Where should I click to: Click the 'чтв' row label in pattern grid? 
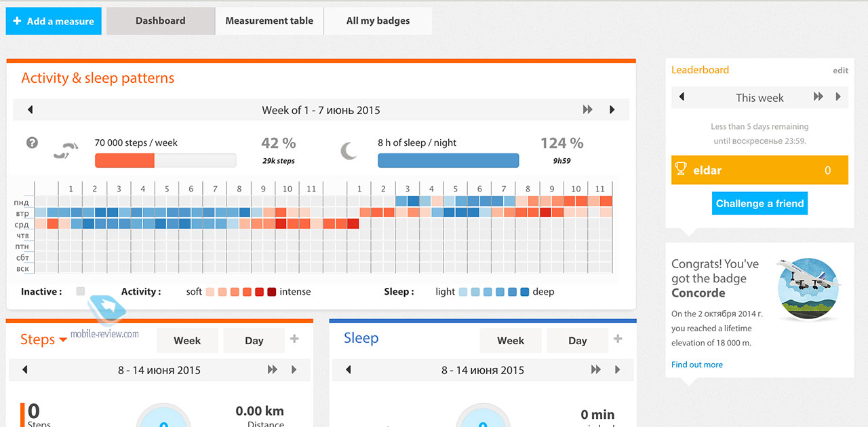(x=22, y=236)
